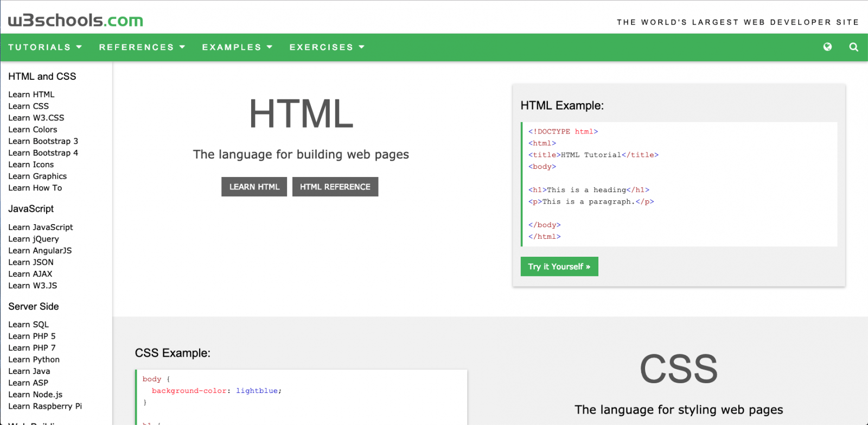Screen dimensions: 868x425
Task: Click the 'Server Side' sidebar heading
Action: pos(34,307)
